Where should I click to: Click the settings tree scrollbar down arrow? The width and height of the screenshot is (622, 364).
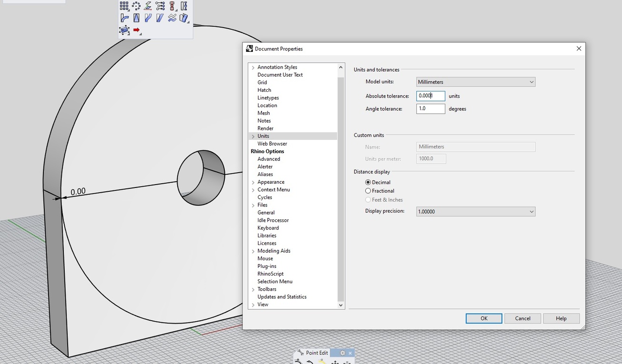[341, 305]
